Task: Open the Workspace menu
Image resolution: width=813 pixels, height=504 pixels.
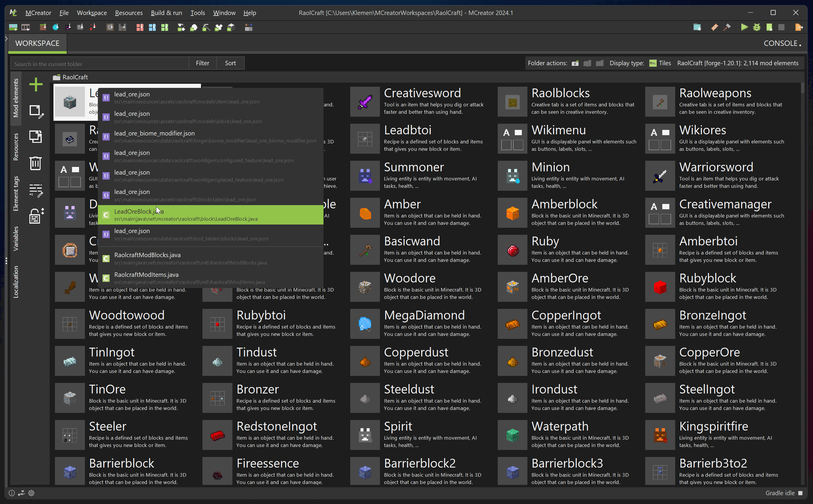Action: coord(92,13)
